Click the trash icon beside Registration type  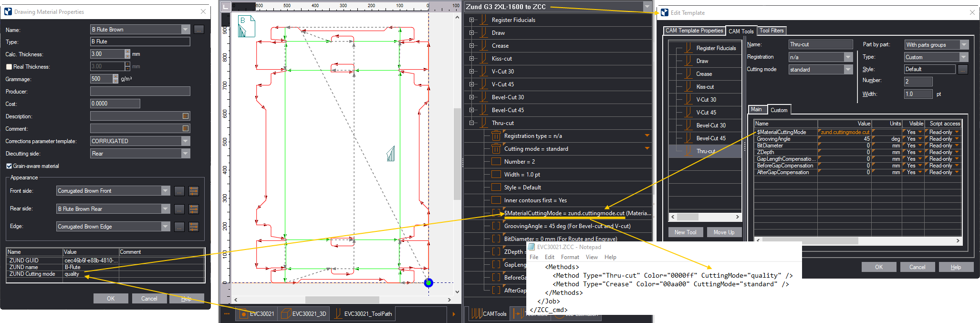coord(496,136)
